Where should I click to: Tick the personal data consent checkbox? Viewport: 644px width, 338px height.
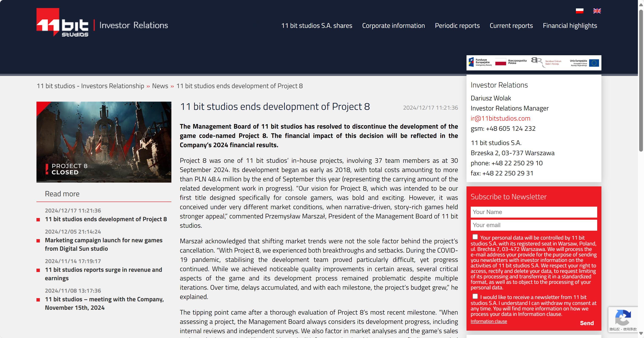pos(475,237)
